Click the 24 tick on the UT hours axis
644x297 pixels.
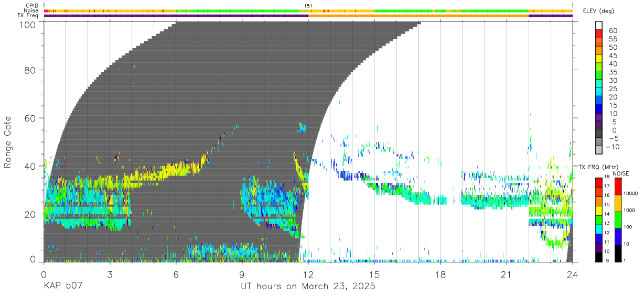[x=573, y=275]
